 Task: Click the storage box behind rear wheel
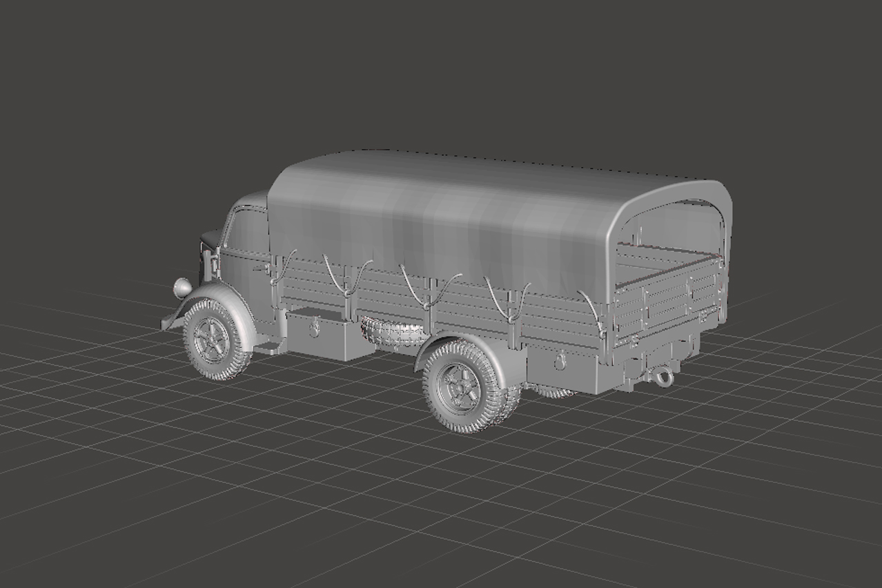coord(567,371)
